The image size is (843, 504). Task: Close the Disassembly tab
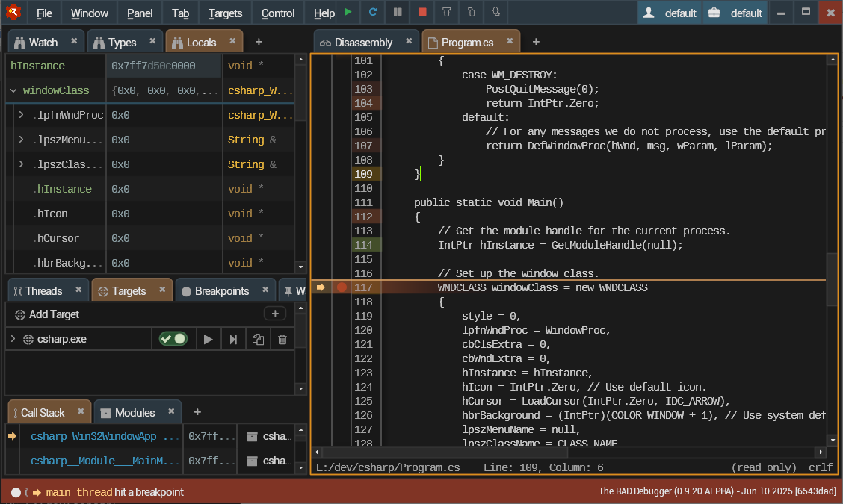click(x=409, y=41)
